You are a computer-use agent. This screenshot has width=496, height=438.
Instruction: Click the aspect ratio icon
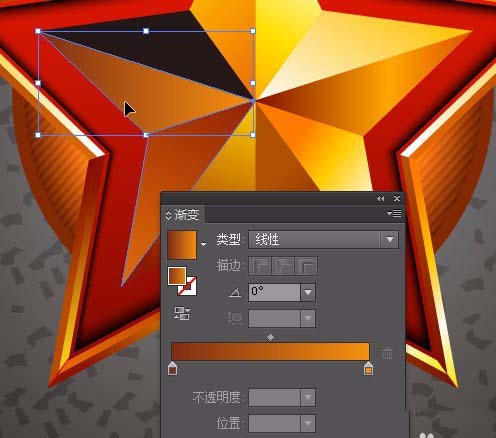[235, 318]
